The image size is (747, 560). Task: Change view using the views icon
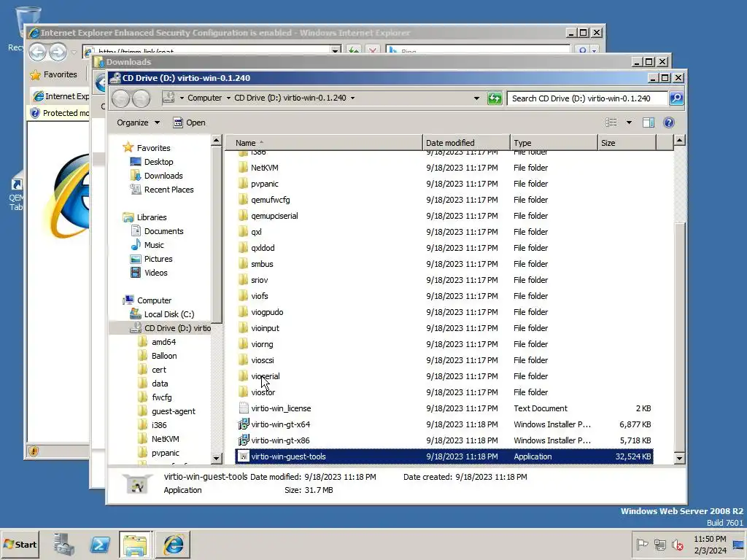click(611, 122)
